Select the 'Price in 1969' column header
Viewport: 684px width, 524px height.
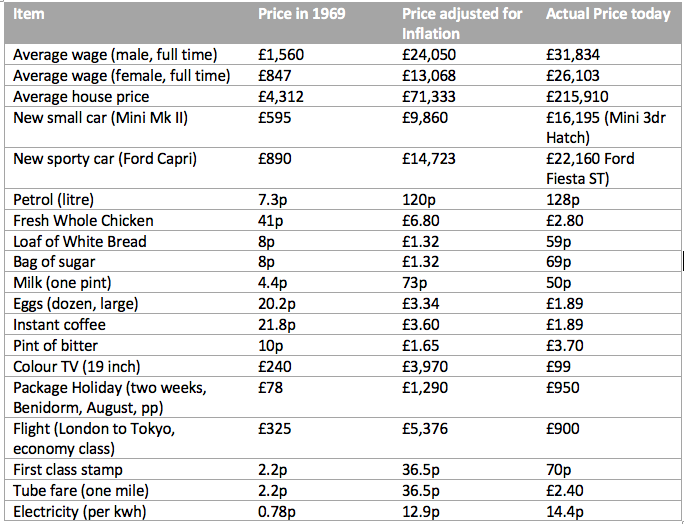[301, 14]
